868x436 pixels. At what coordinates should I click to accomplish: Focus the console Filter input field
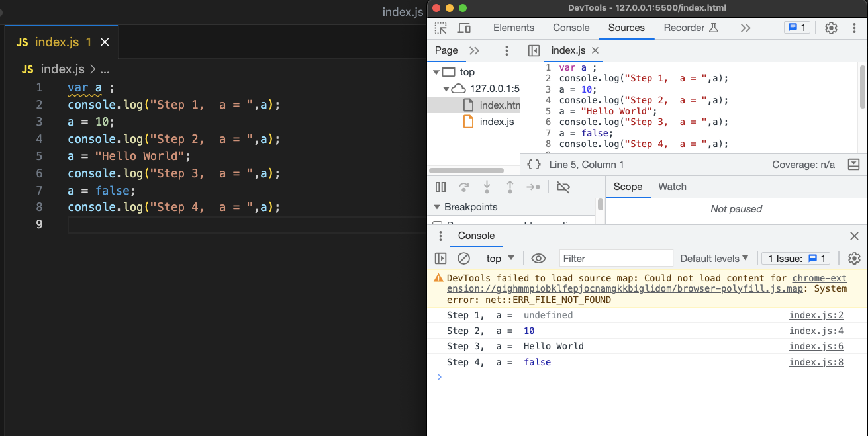pos(616,258)
